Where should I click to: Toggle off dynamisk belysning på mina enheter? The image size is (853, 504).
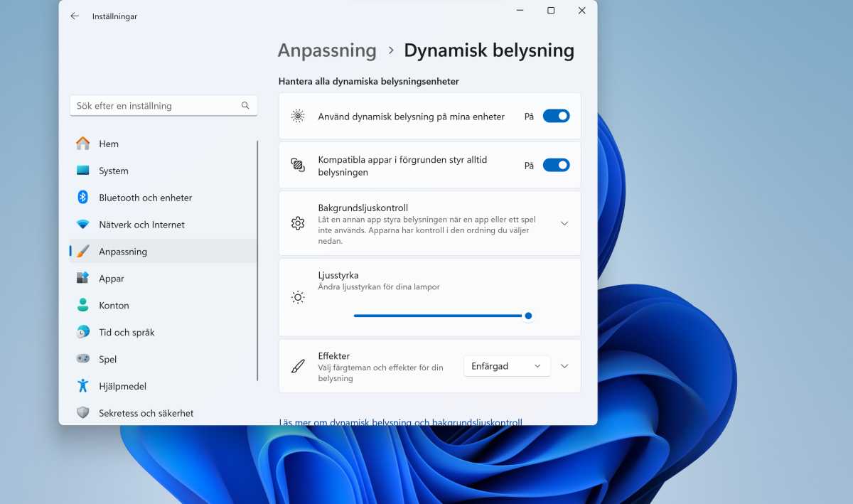pos(557,115)
